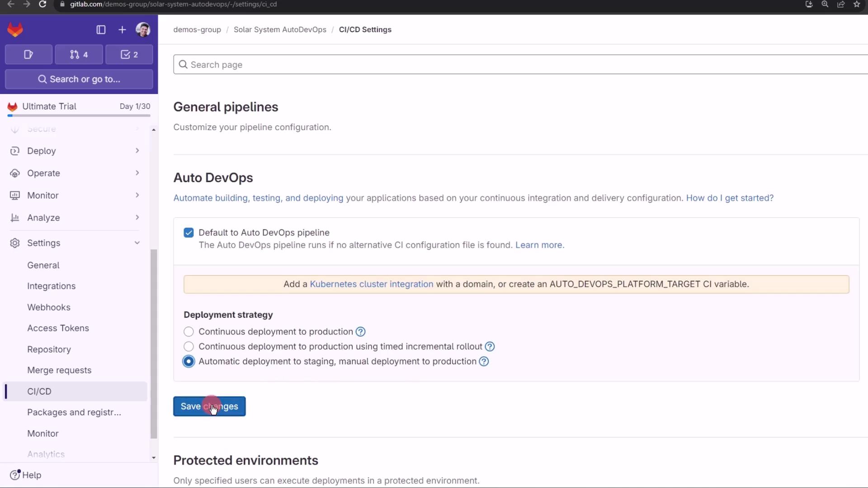Click help icon beside continuous deployment to production
868x488 pixels.
[360, 332]
